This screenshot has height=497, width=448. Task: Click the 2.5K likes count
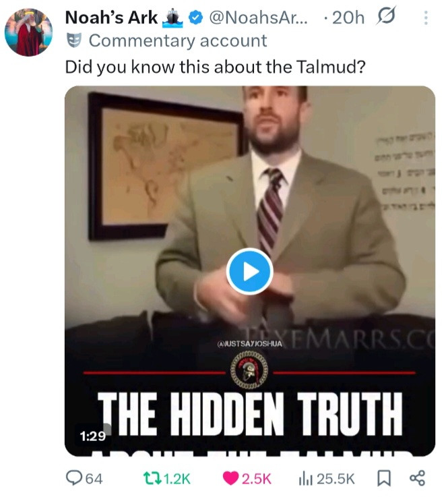click(257, 479)
